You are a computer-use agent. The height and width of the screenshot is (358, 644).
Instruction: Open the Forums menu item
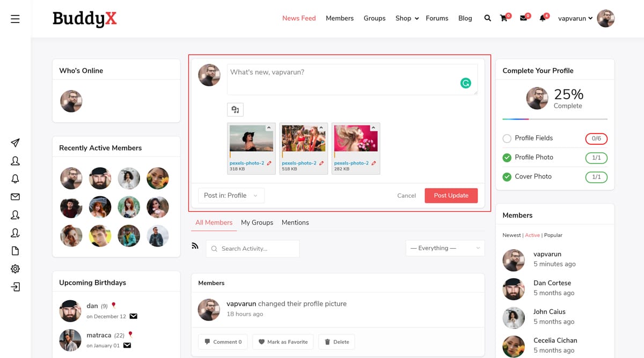437,18
